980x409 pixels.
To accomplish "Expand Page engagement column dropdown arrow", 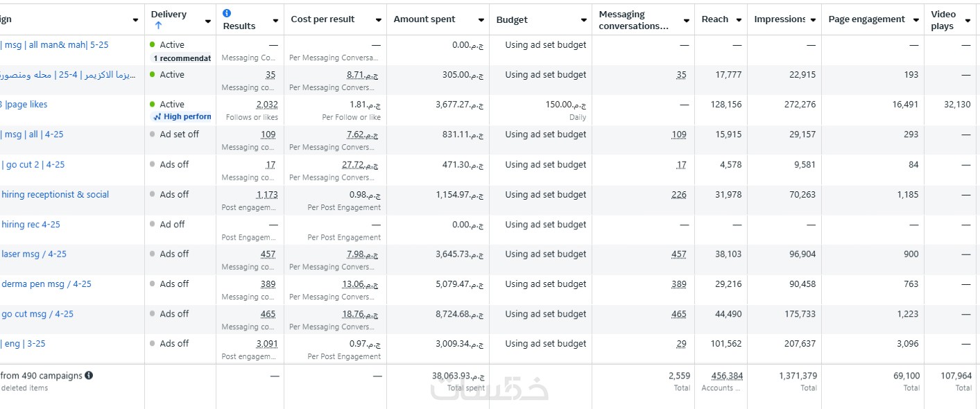I will (x=915, y=20).
